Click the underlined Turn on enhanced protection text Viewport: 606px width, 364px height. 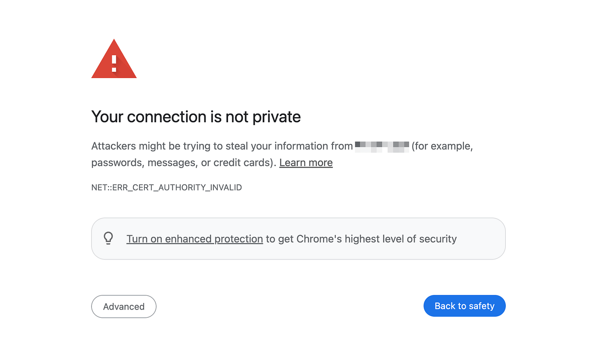195,239
